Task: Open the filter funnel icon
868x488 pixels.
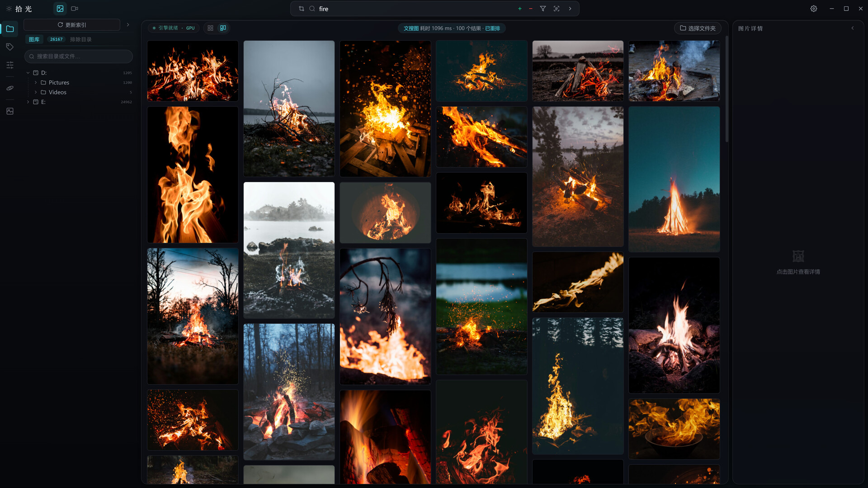Action: point(543,9)
